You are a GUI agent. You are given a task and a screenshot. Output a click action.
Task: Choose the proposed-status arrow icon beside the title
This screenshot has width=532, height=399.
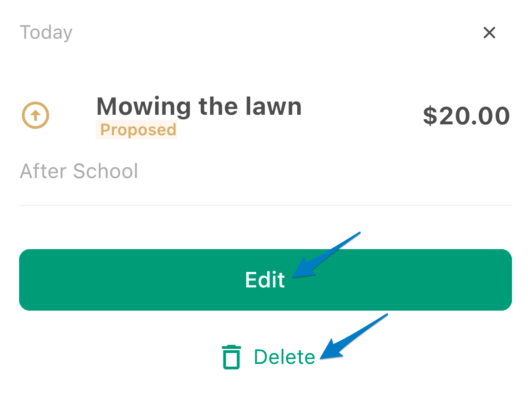(35, 115)
